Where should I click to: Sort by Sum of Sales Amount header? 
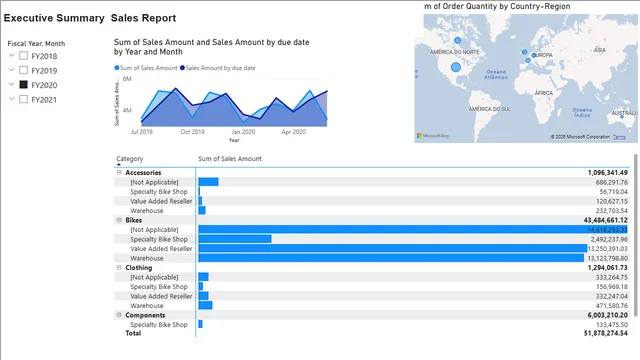point(230,159)
